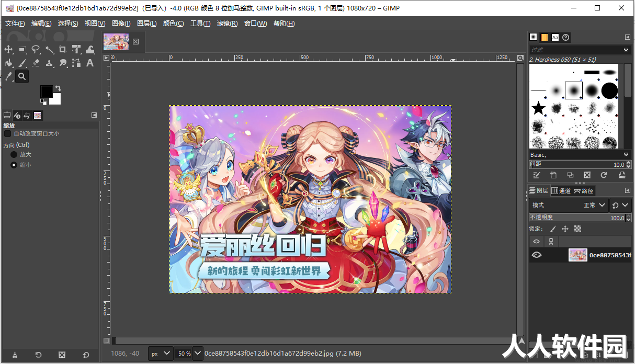The width and height of the screenshot is (635, 364).
Task: Open the brushes dock configuration menu
Action: pyautogui.click(x=628, y=37)
